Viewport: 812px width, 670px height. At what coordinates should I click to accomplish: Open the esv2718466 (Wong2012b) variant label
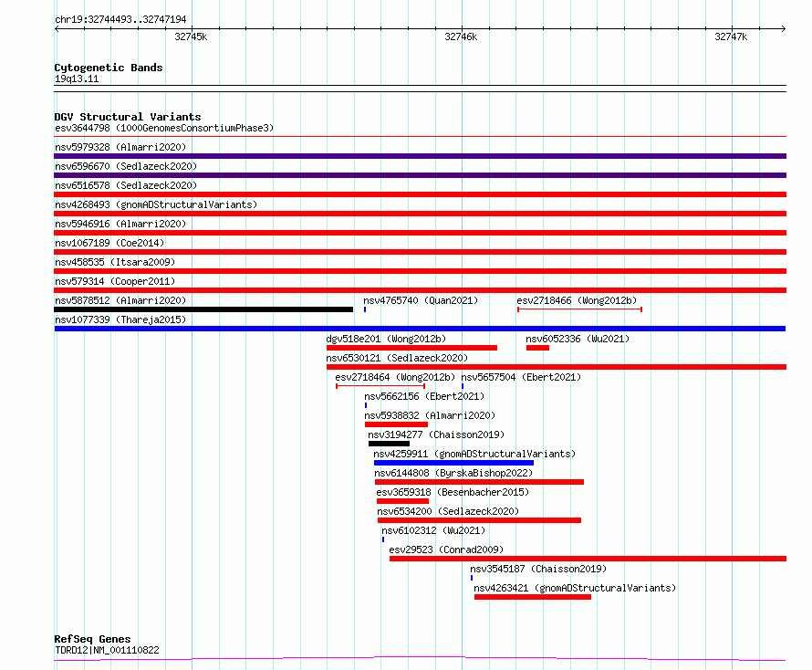(577, 300)
